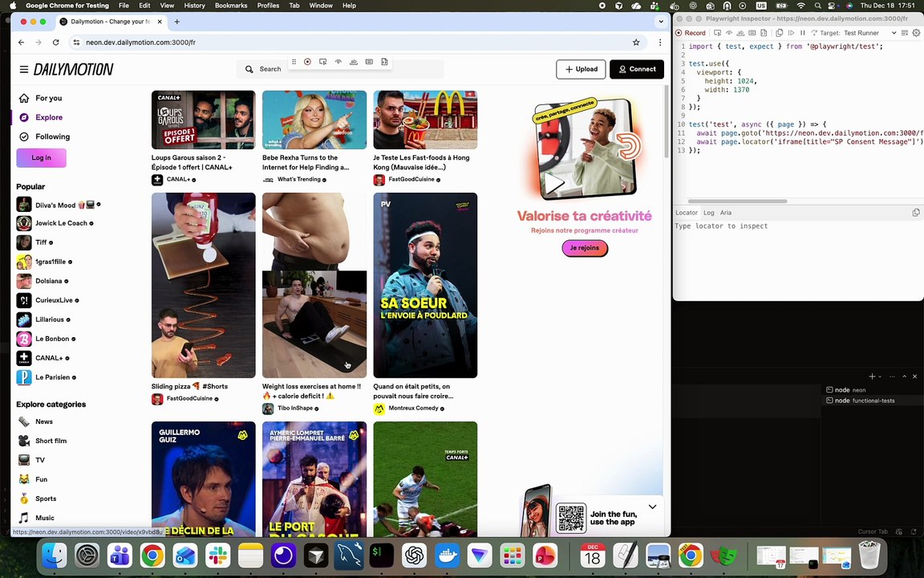Image resolution: width=924 pixels, height=578 pixels.
Task: Click Assert visibility eye icon in Inspector toolbar
Action: pyautogui.click(x=729, y=33)
